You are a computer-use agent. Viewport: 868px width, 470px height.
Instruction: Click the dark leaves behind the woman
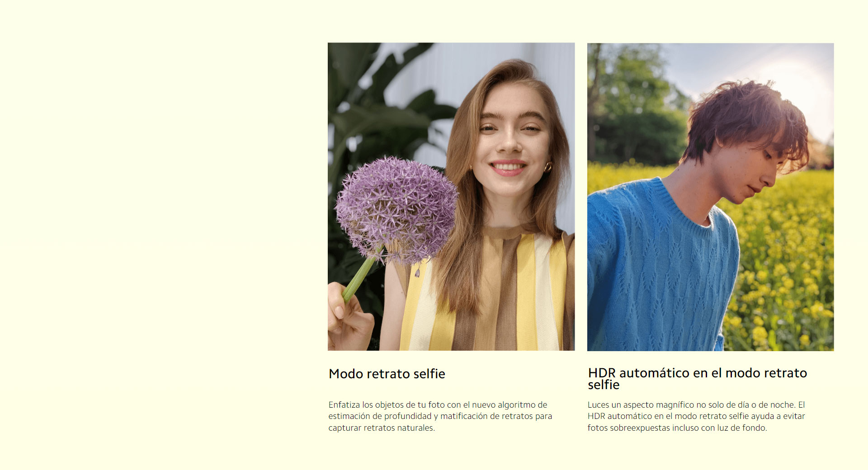366,113
